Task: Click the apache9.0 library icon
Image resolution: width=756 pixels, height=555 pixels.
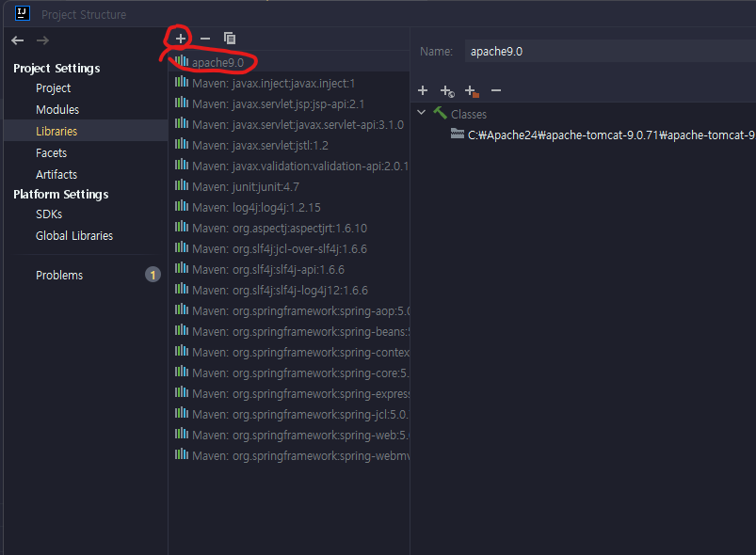Action: tap(182, 61)
